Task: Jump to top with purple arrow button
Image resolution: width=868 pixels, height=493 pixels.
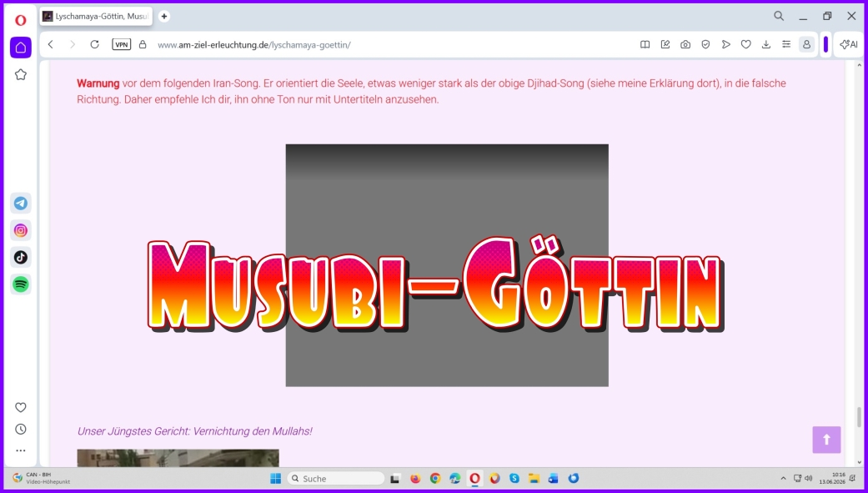Action: click(826, 440)
